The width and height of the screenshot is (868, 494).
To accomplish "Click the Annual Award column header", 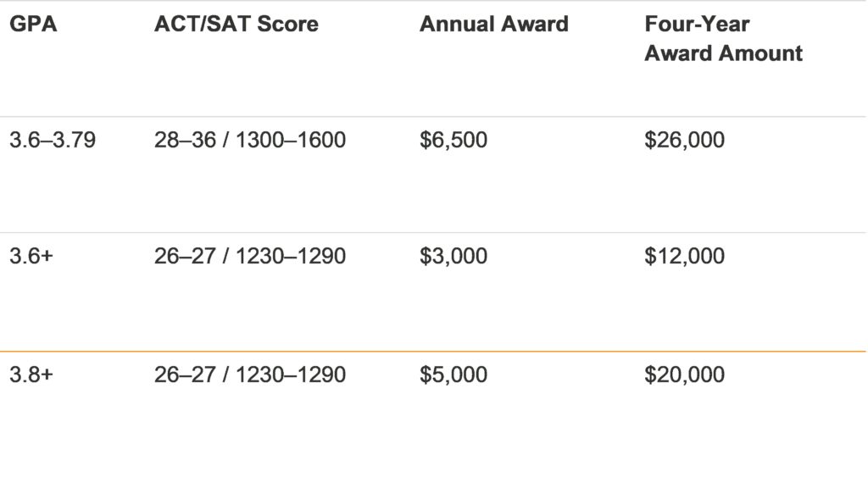I will [493, 24].
